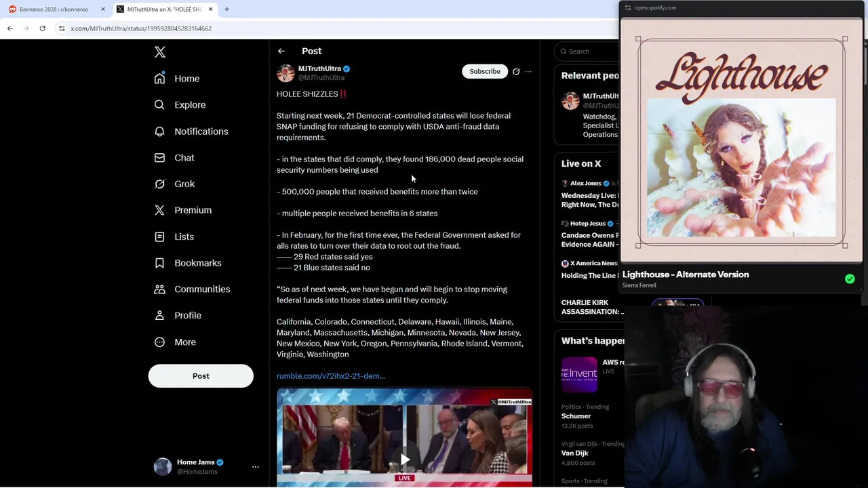
Task: Click the MJTruthUltra avatar in Relevant people
Action: point(570,101)
